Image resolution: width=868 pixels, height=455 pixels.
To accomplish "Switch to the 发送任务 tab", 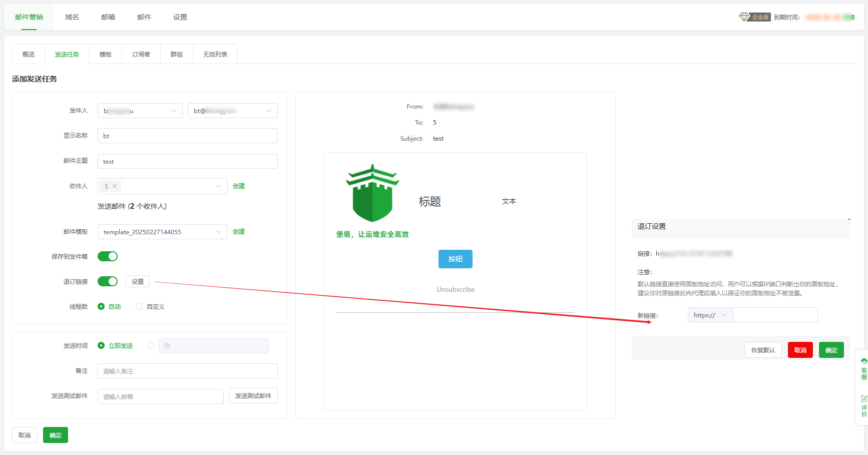I will [67, 54].
